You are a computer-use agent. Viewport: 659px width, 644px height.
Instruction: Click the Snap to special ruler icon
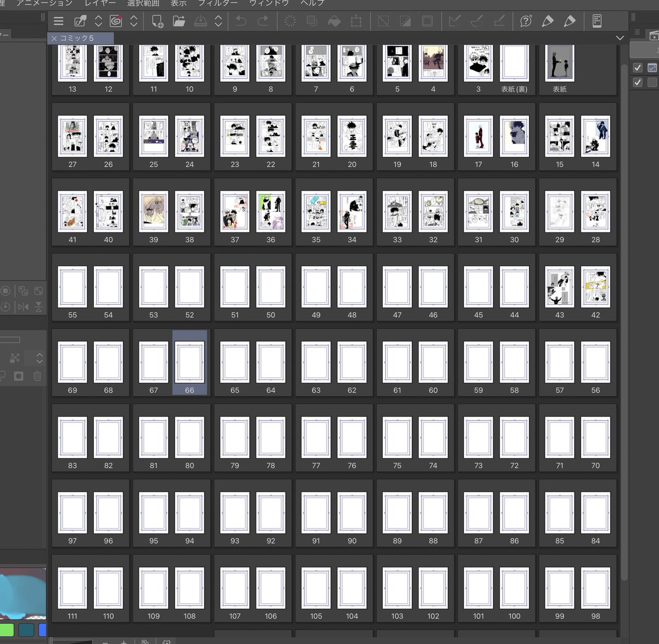pos(477,21)
